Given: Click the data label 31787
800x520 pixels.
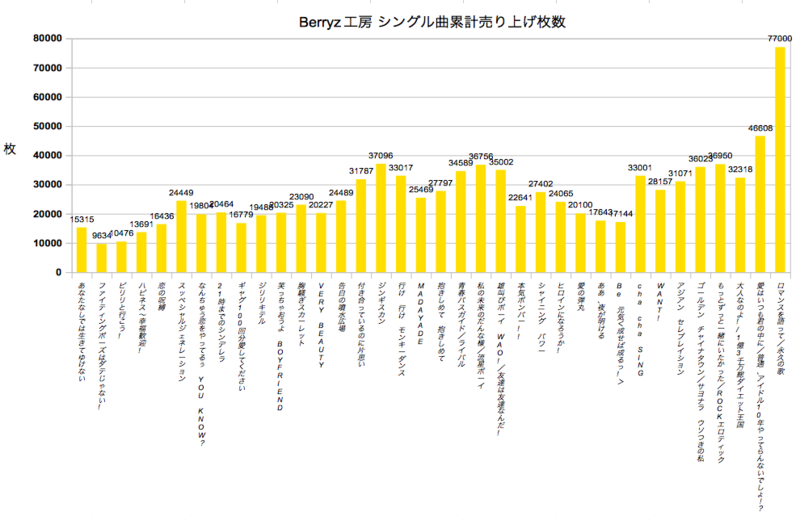Looking at the screenshot, I should coord(361,171).
